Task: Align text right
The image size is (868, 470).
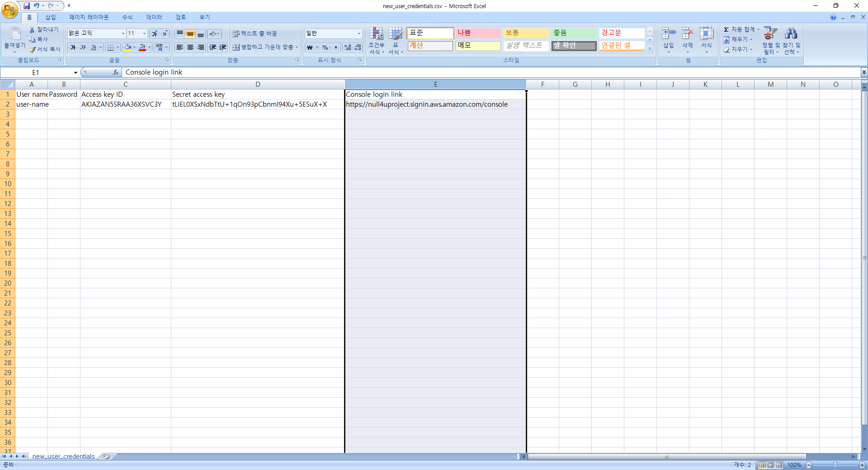Action: pos(201,47)
